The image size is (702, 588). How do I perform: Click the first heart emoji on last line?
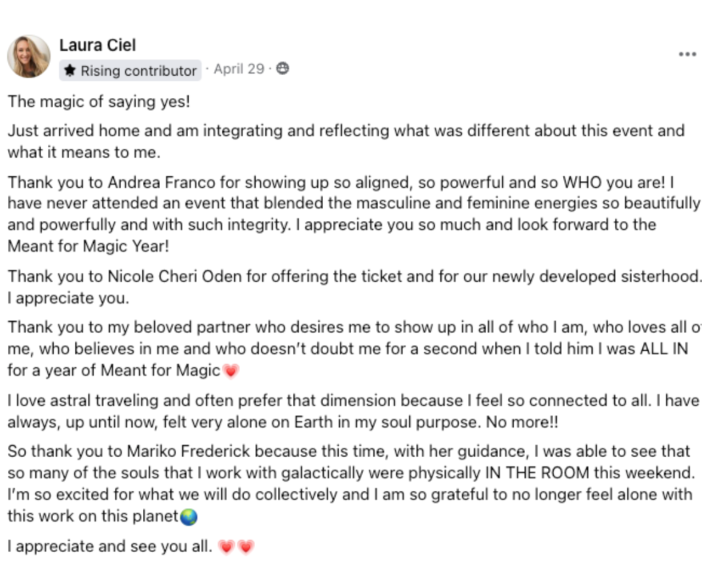click(226, 547)
